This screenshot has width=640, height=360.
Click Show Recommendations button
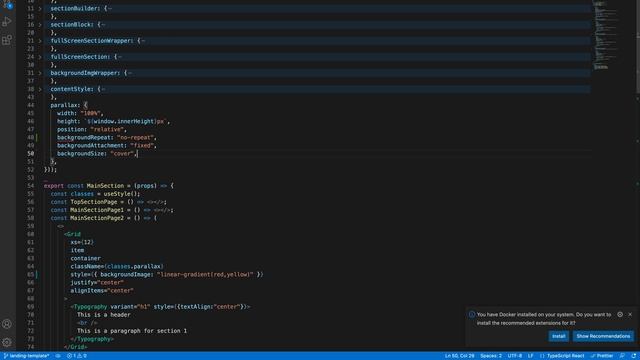603,336
